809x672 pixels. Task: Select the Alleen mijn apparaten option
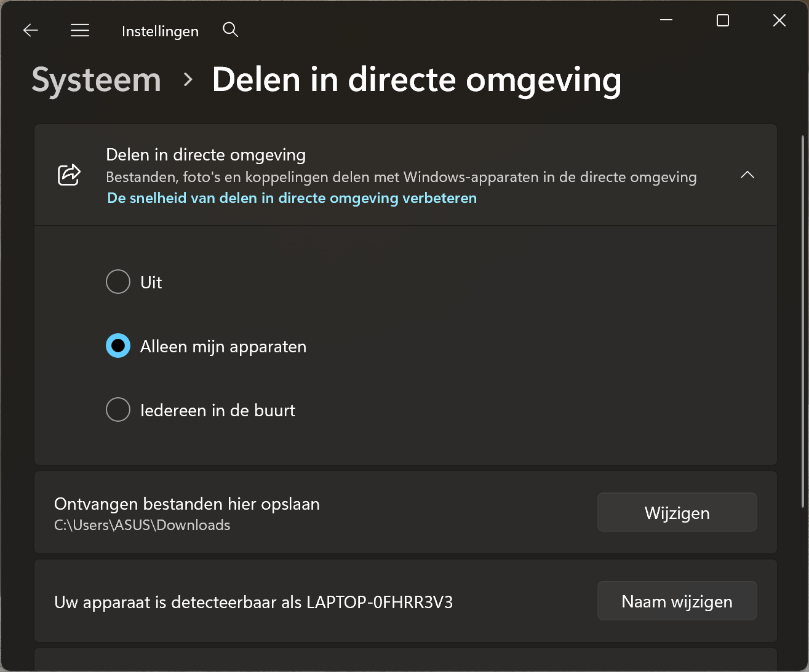[118, 346]
